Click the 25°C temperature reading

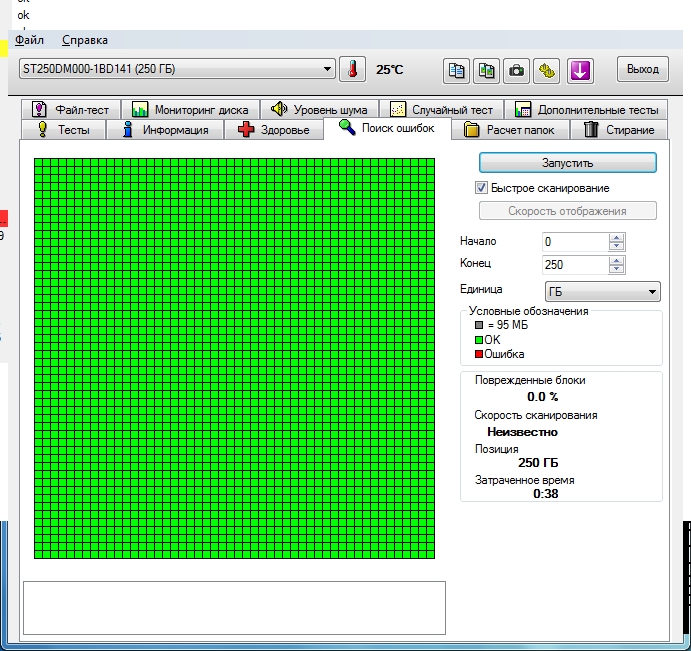(390, 70)
